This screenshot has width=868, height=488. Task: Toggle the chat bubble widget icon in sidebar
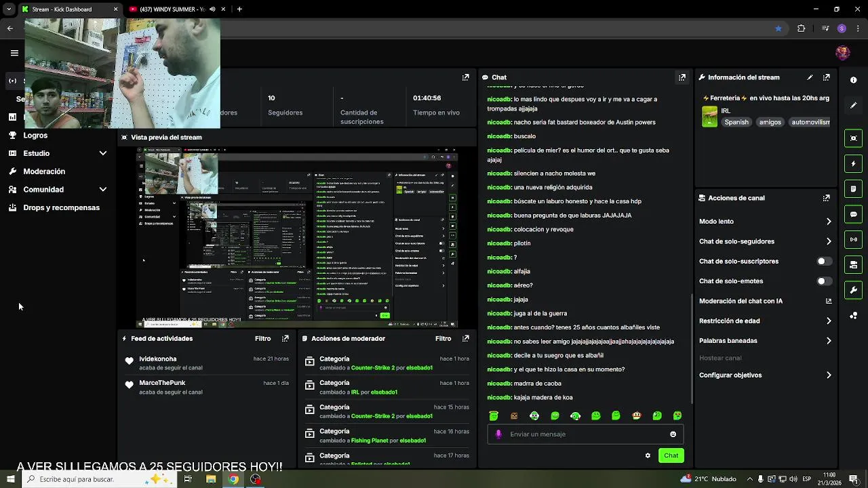pos(853,214)
